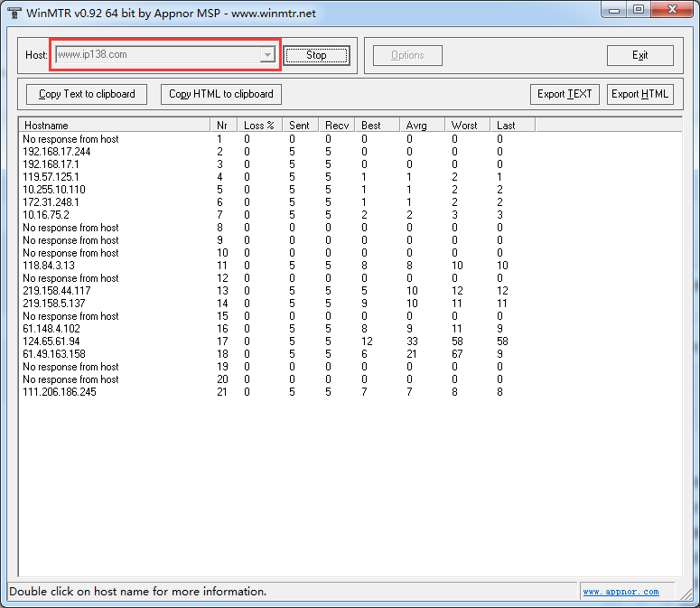This screenshot has width=700, height=608.
Task: Export results as TEXT
Action: (x=565, y=94)
